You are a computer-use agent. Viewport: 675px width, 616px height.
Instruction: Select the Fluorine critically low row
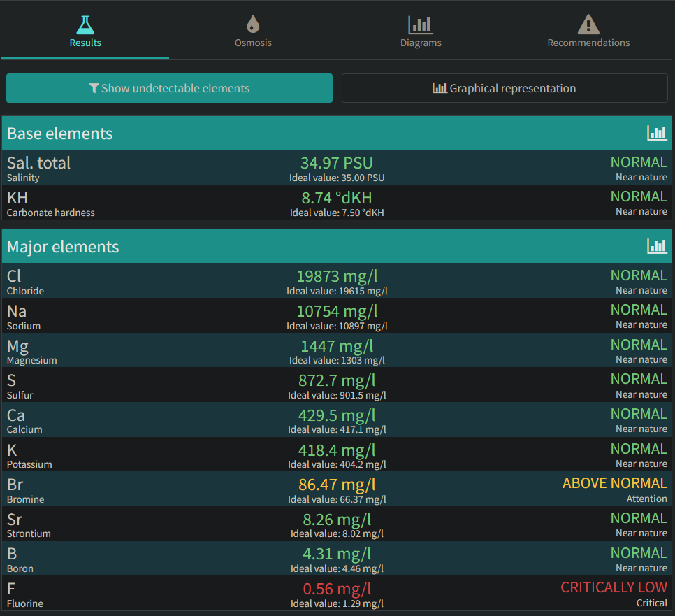point(337,593)
